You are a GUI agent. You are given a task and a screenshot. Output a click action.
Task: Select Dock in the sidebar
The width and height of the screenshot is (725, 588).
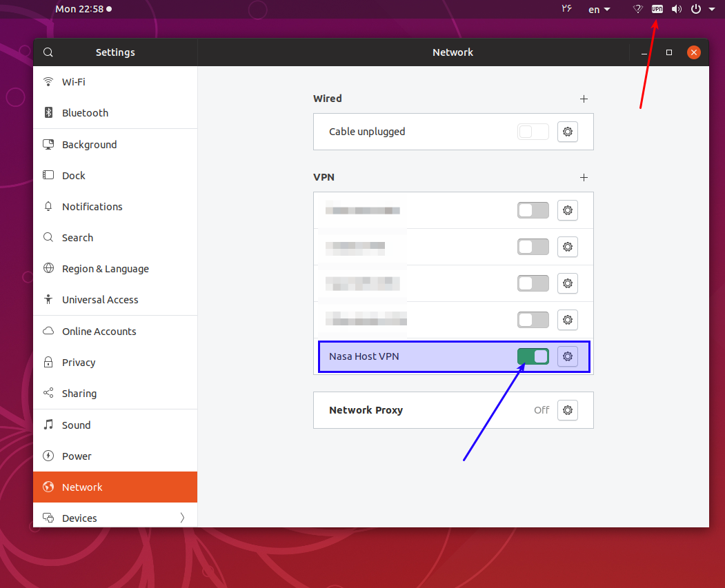click(x=115, y=176)
